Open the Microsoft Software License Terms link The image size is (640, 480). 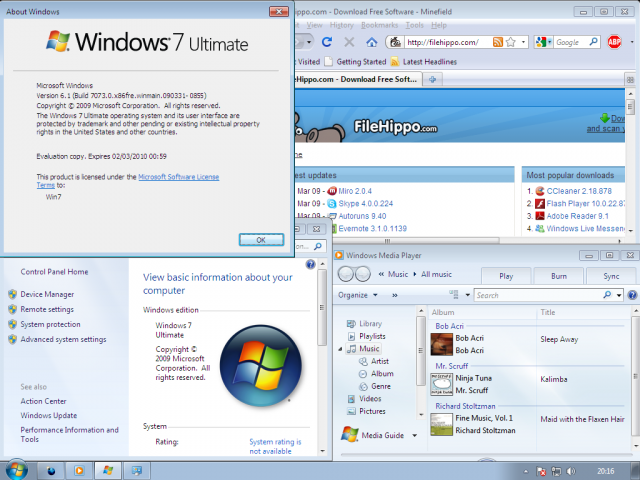178,177
